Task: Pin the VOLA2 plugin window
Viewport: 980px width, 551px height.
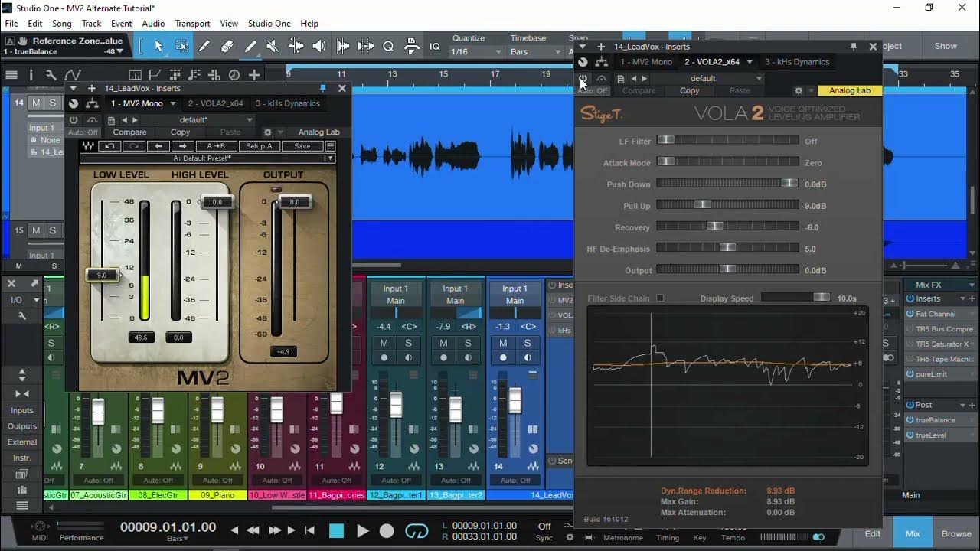Action: (x=853, y=47)
